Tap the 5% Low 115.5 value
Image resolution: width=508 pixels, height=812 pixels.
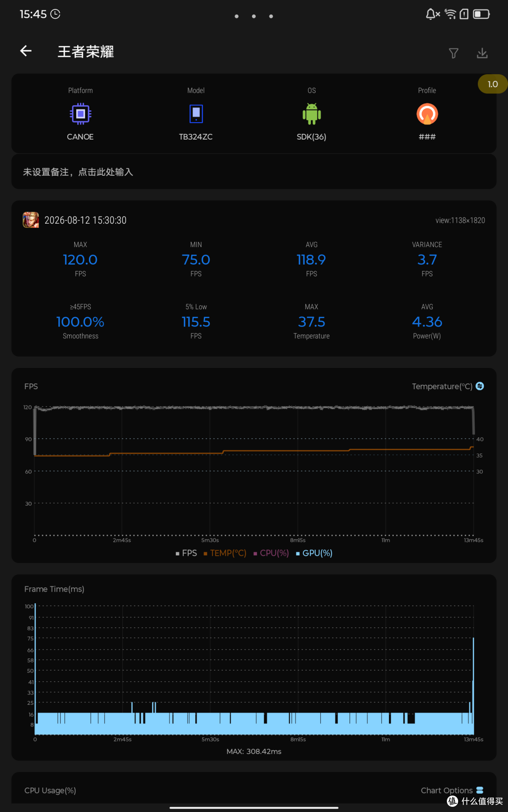pyautogui.click(x=196, y=322)
